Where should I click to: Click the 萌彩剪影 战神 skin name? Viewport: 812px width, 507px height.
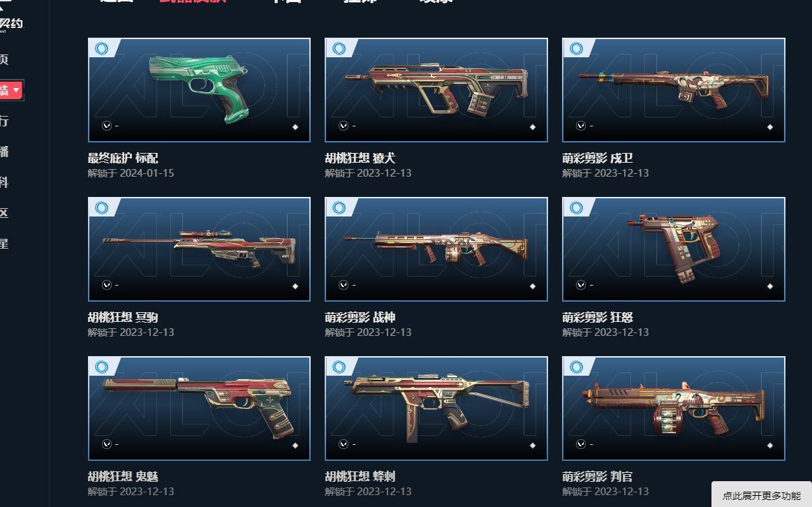[360, 317]
